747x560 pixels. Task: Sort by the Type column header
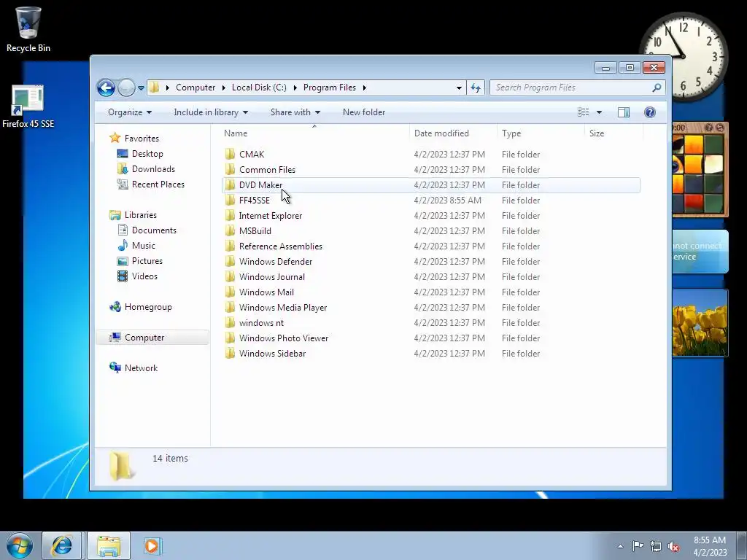[541, 133]
